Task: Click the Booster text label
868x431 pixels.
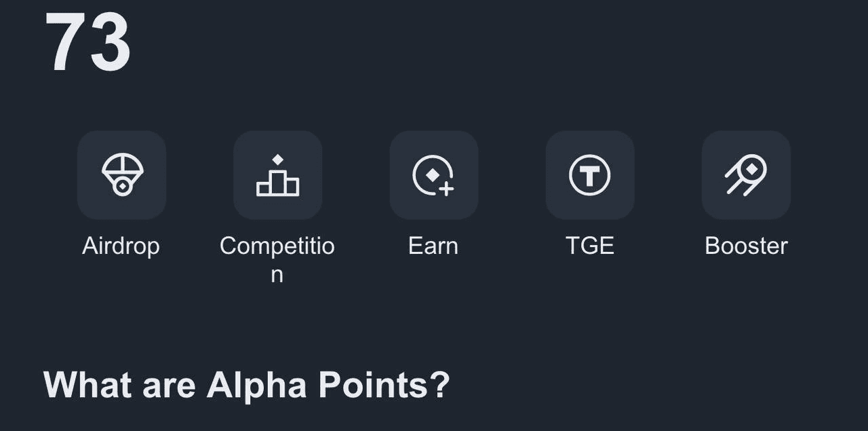Action: pos(746,246)
